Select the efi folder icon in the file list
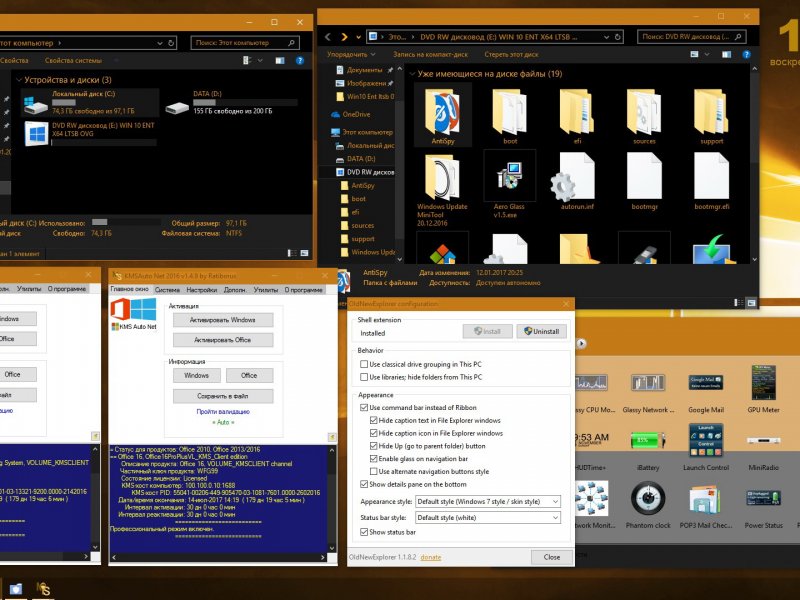The width and height of the screenshot is (800, 600). pos(577,112)
